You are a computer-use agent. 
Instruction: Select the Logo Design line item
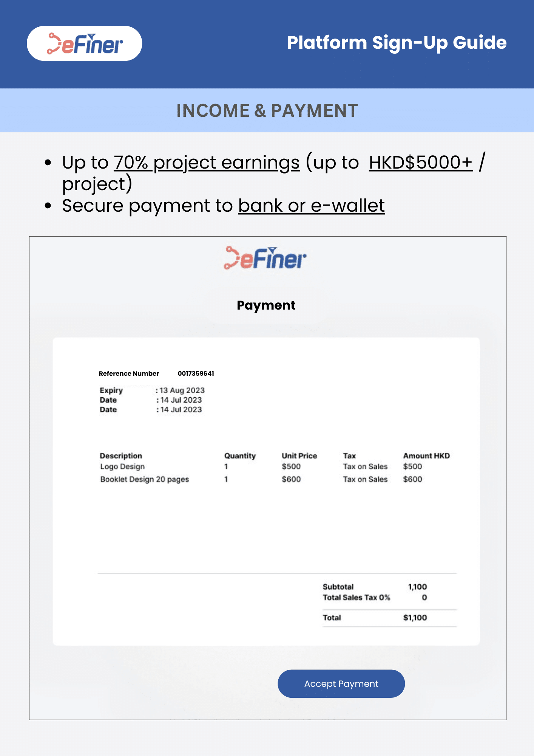[122, 467]
